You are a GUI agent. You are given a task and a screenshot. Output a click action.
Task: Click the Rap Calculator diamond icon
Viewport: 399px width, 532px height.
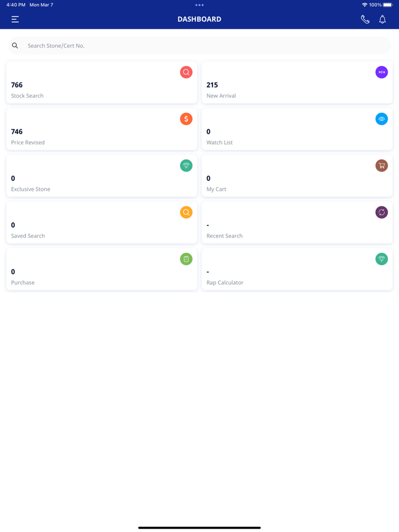[x=382, y=259]
